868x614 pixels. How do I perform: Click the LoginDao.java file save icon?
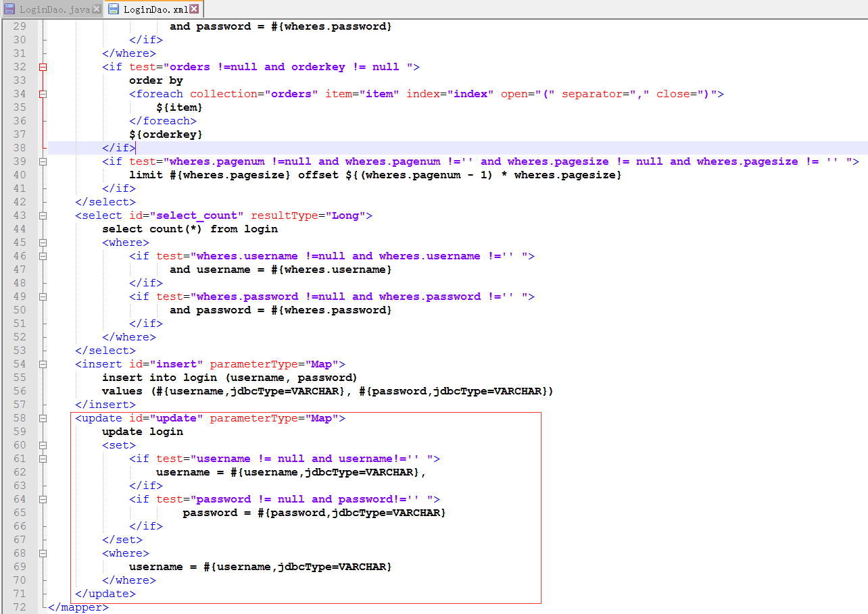click(9, 9)
